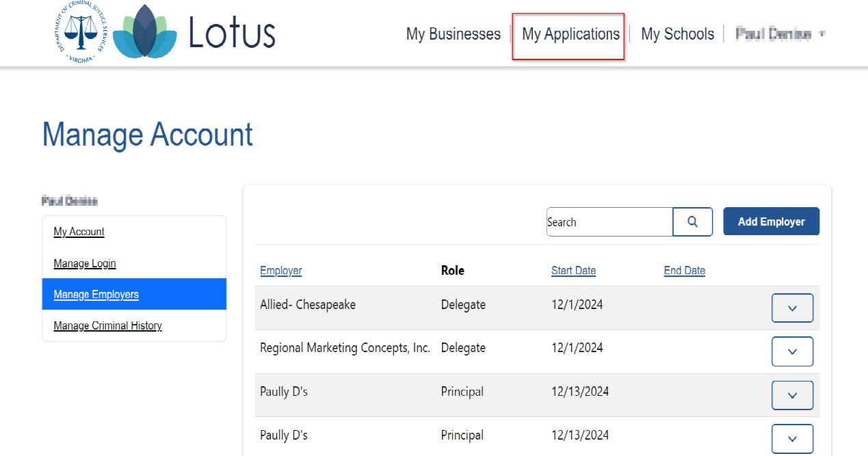868x456 pixels.
Task: Expand the Allied- Chesapeake row chevron
Action: pyautogui.click(x=792, y=308)
